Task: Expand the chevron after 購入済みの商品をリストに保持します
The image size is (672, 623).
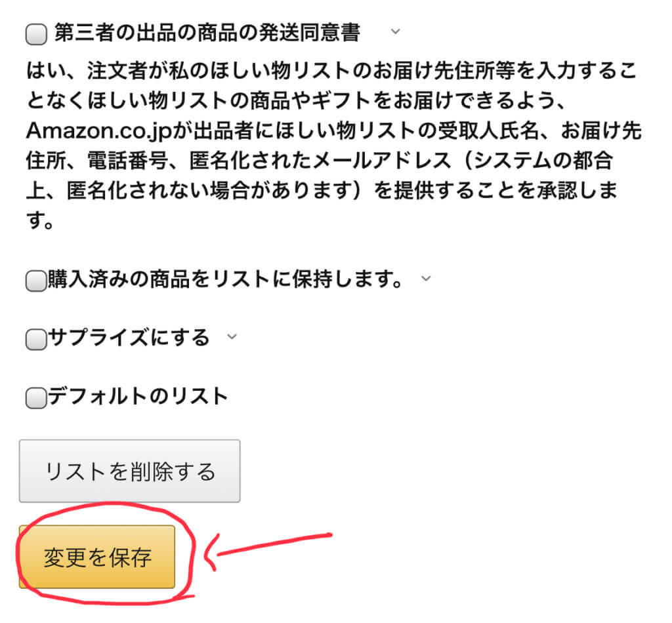Action: point(426,278)
